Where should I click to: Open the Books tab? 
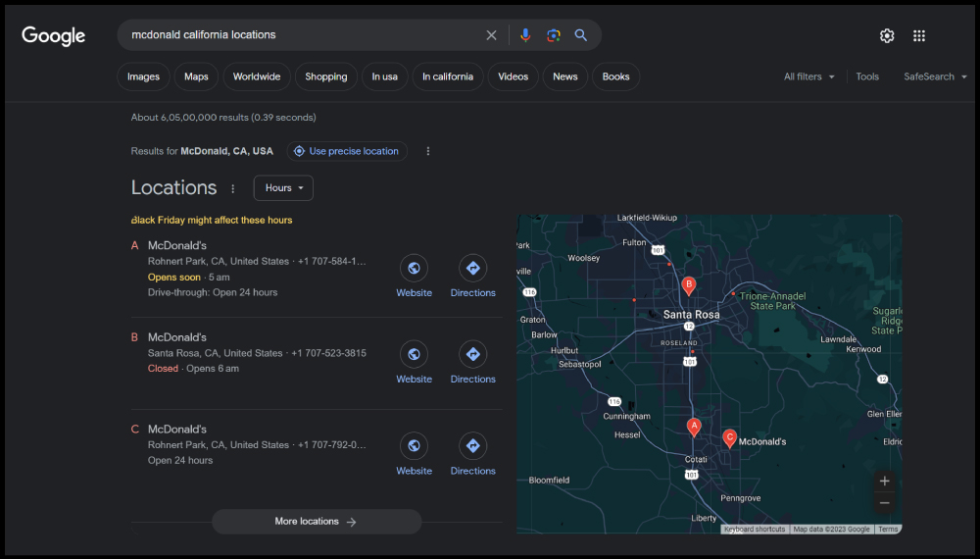[615, 76]
